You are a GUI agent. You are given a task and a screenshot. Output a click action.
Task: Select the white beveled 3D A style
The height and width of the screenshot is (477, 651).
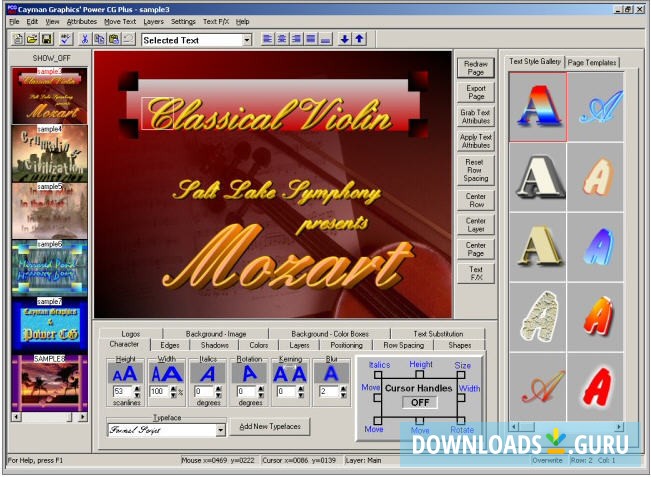click(538, 177)
